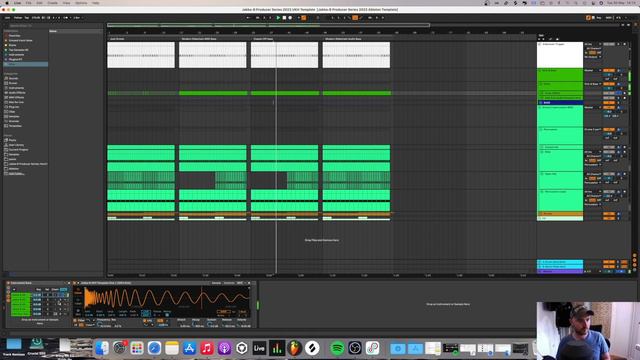The width and height of the screenshot is (640, 360).
Task: Toggle Mixer section show button at right edge
Action: (x=634, y=264)
